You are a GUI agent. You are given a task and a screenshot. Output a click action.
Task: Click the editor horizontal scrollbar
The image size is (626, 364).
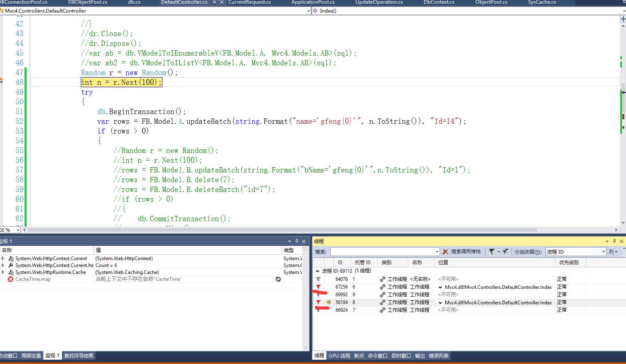282,230
